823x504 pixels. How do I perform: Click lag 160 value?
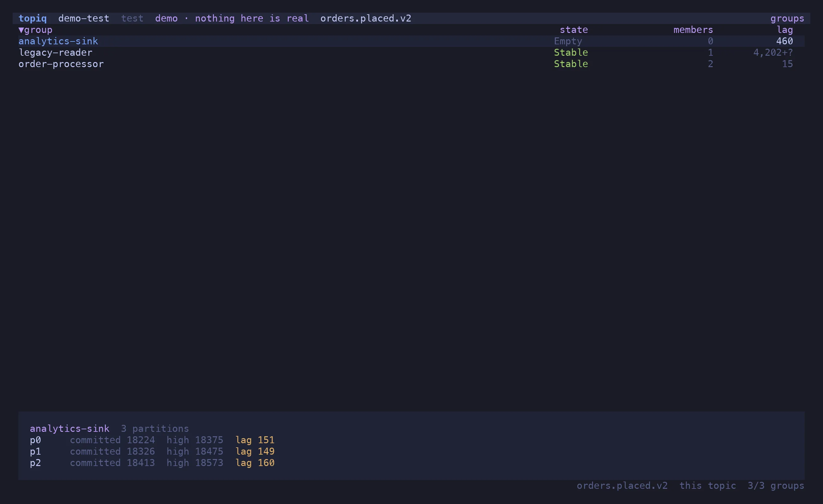254,463
